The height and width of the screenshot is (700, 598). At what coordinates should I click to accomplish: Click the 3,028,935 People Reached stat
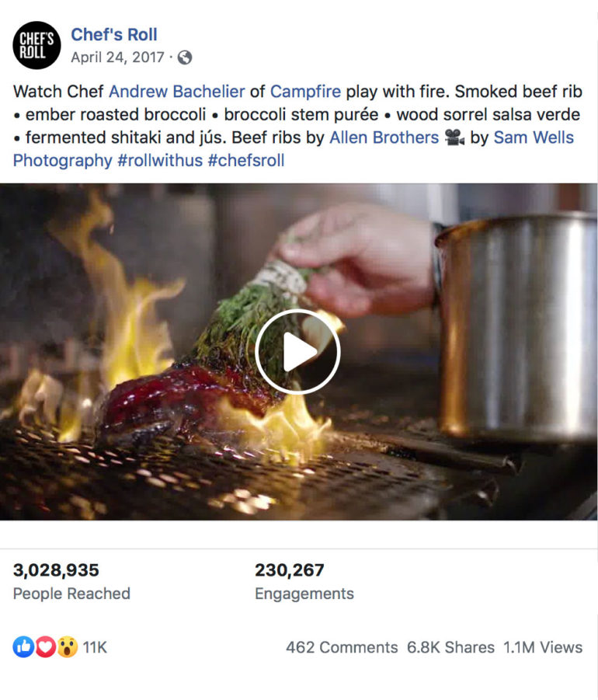[x=71, y=581]
